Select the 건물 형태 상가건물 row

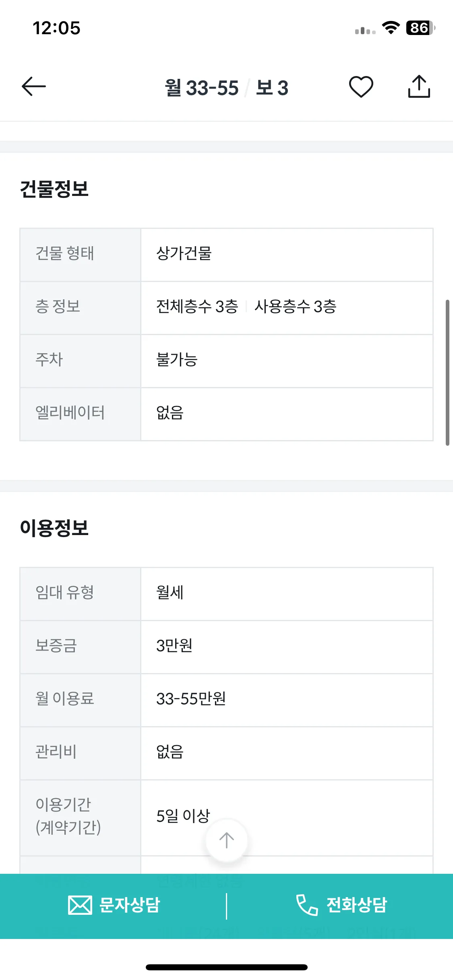click(x=226, y=255)
